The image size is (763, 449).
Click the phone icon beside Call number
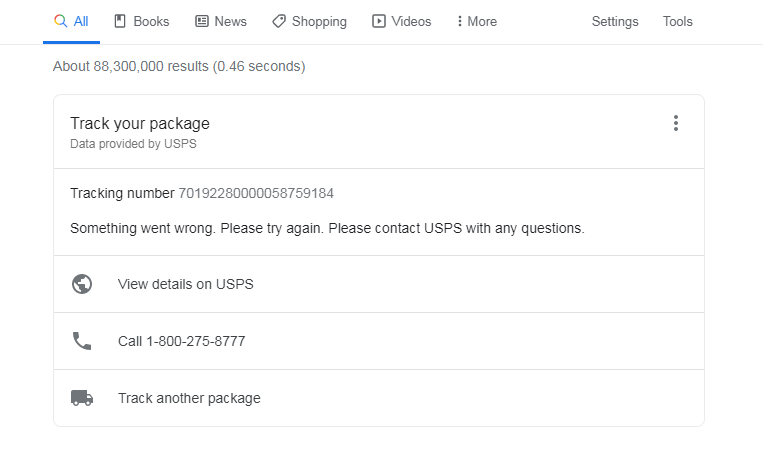point(82,341)
